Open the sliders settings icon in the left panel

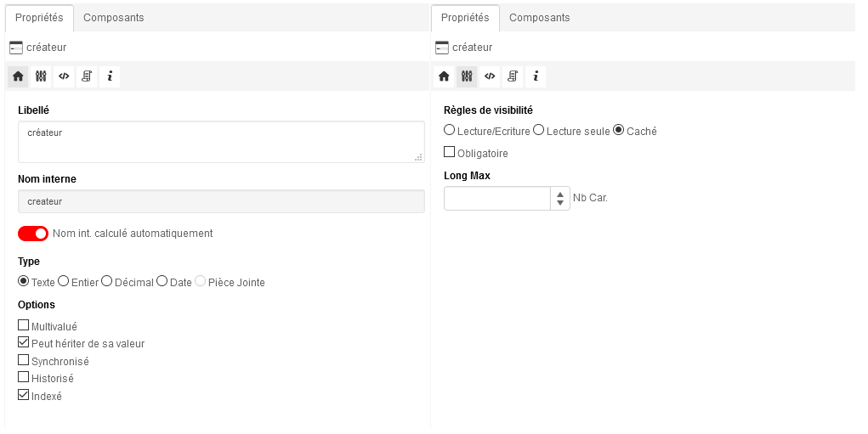click(x=41, y=76)
